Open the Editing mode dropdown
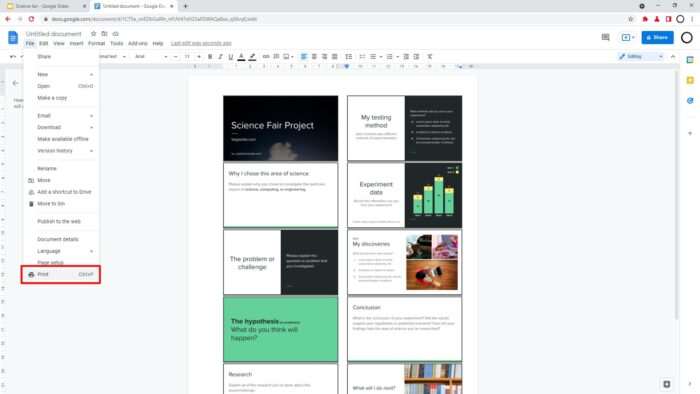 (641, 57)
